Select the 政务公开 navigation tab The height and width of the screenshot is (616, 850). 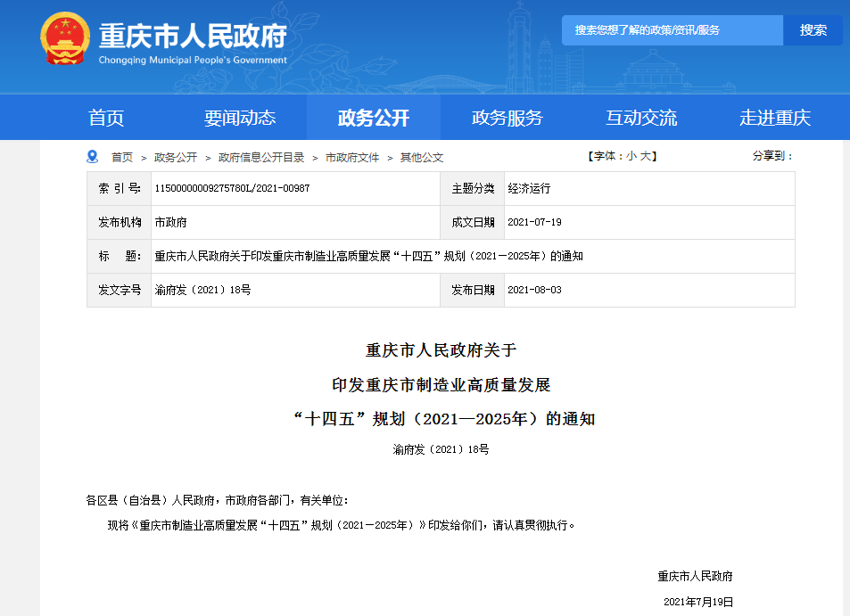(x=373, y=118)
